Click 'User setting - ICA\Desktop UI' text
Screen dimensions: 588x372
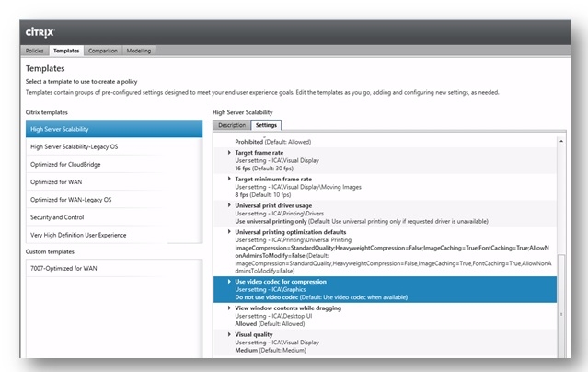[x=273, y=316]
